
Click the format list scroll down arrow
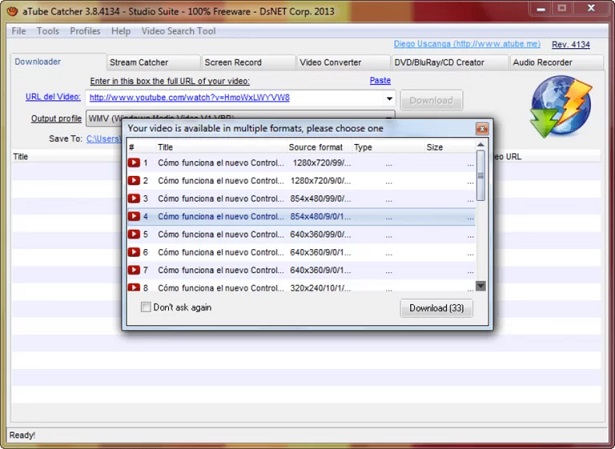tap(480, 286)
